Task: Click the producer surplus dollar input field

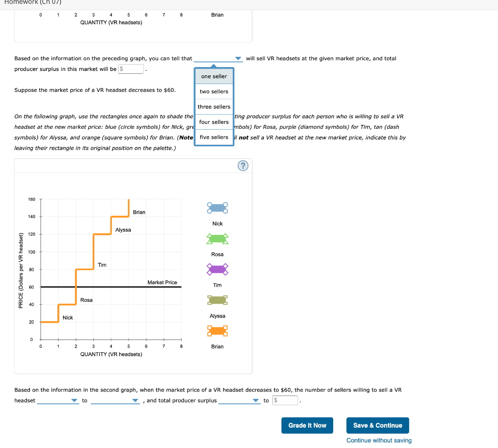Action: pos(131,69)
